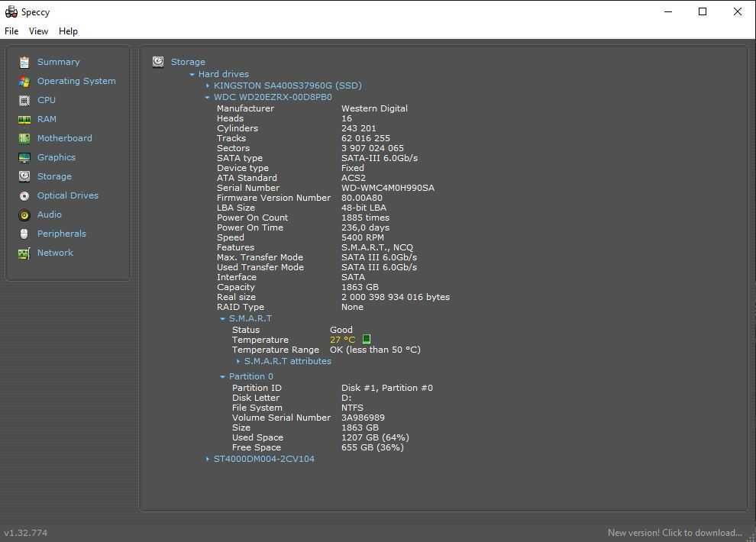This screenshot has height=542, width=756.
Task: Show the Peripherals section
Action: [x=62, y=234]
